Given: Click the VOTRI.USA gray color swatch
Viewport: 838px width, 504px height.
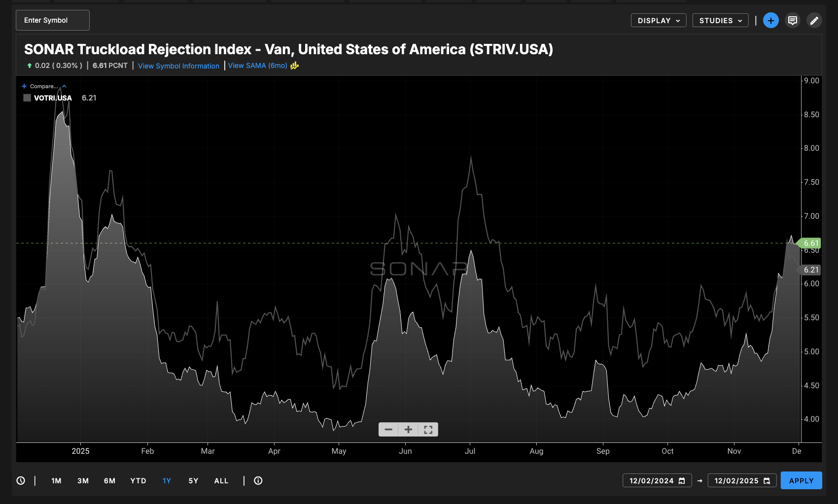Looking at the screenshot, I should click(x=27, y=98).
